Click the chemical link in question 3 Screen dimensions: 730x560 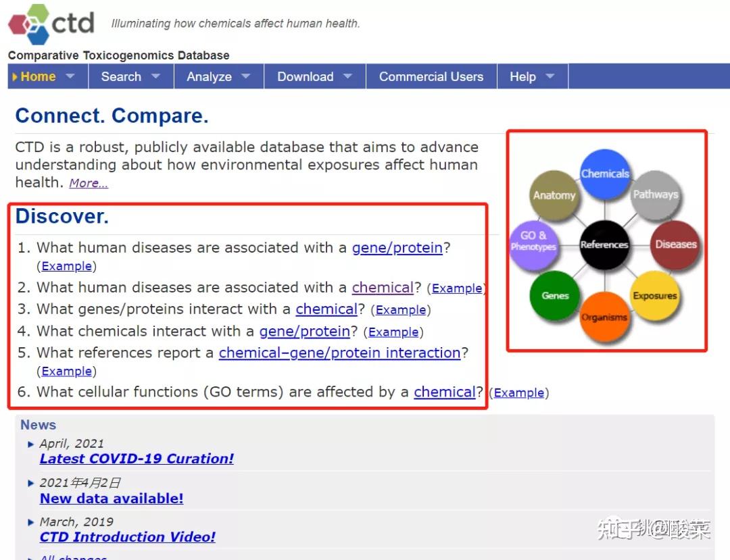point(326,309)
